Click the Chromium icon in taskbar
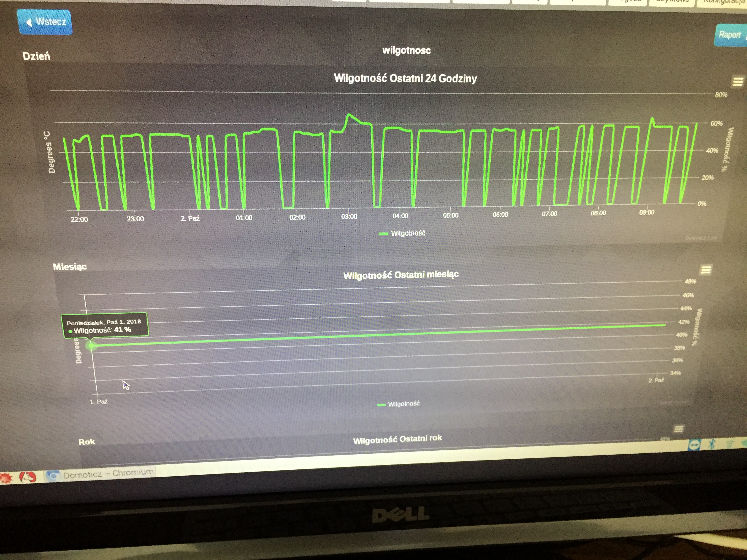The width and height of the screenshot is (747, 560). (x=53, y=476)
